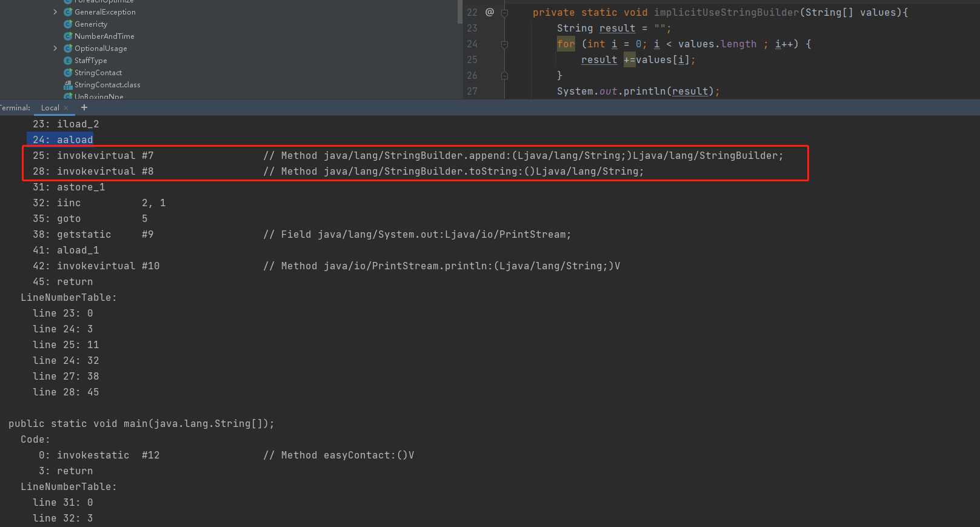Select GeneralException class in project tree
Image resolution: width=980 pixels, height=527 pixels.
[105, 12]
